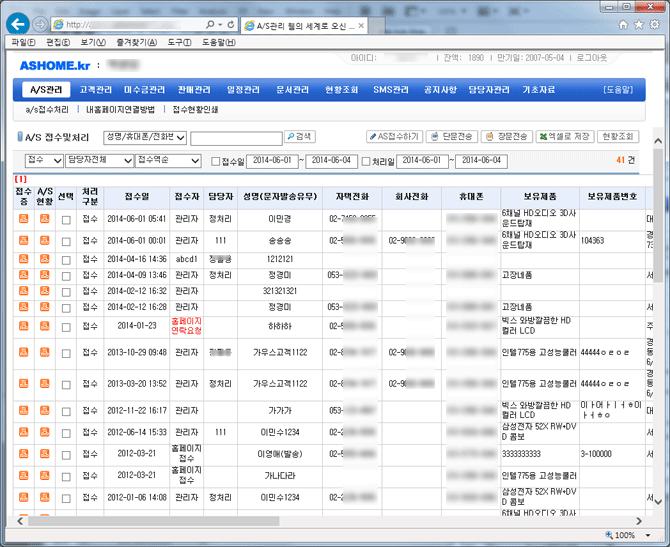Open receipt icon for 2013-03-20 13:52 row
Screen dimensions: 670x547
[24, 383]
